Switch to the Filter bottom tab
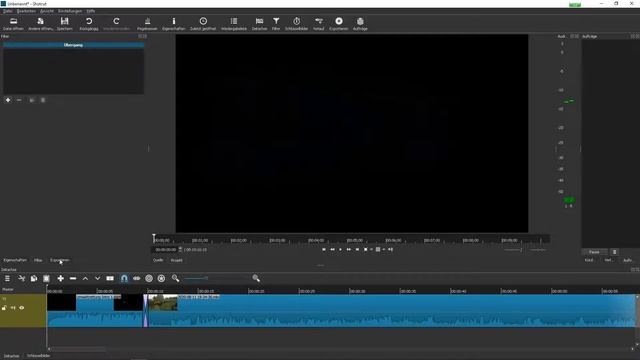 point(38,260)
